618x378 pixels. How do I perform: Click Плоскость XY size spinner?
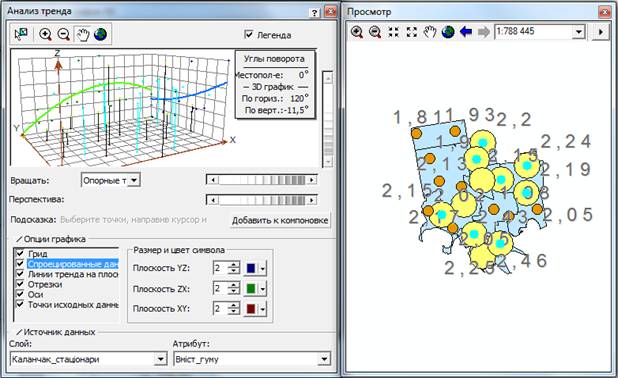tap(234, 309)
